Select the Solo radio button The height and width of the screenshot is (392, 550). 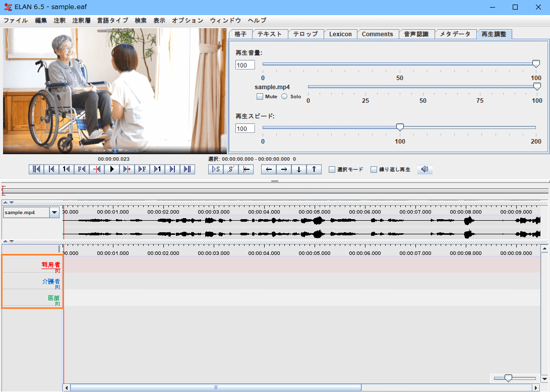tap(284, 96)
